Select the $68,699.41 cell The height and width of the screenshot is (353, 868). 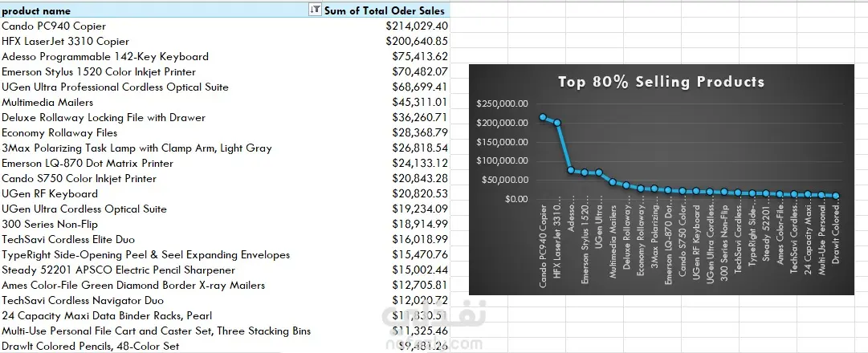pos(420,87)
